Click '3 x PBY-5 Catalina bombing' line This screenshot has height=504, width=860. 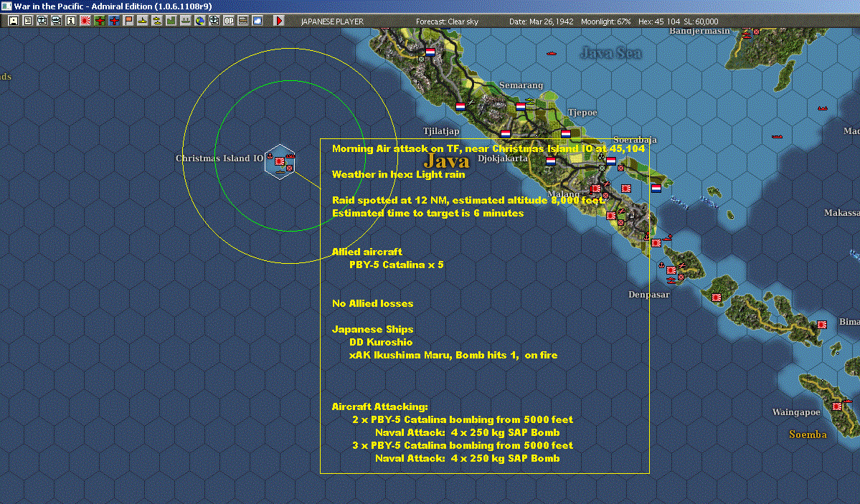click(x=463, y=445)
